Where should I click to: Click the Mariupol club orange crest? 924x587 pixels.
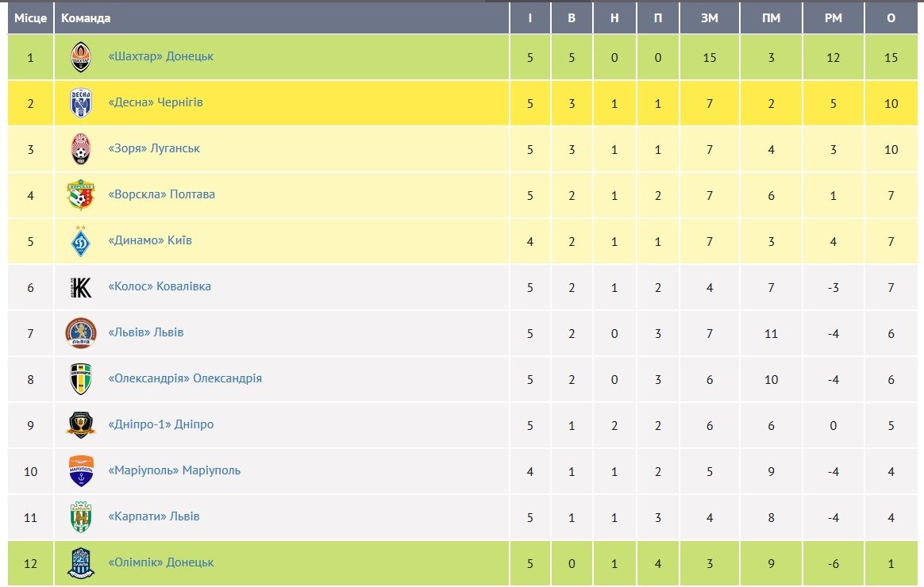coord(81,471)
